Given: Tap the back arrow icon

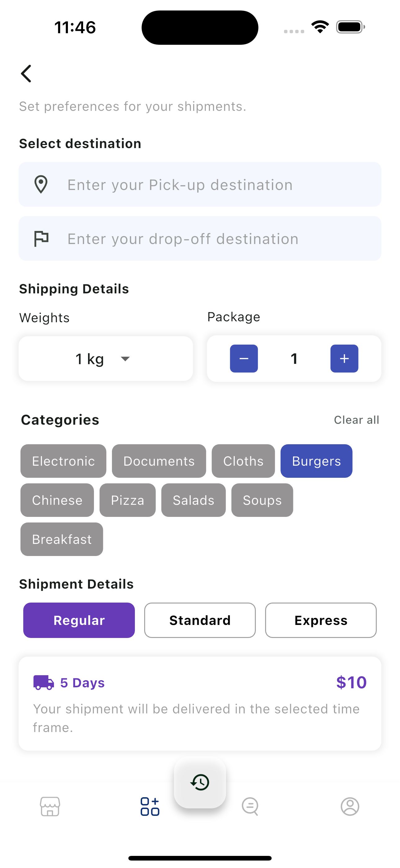Looking at the screenshot, I should coord(26,74).
